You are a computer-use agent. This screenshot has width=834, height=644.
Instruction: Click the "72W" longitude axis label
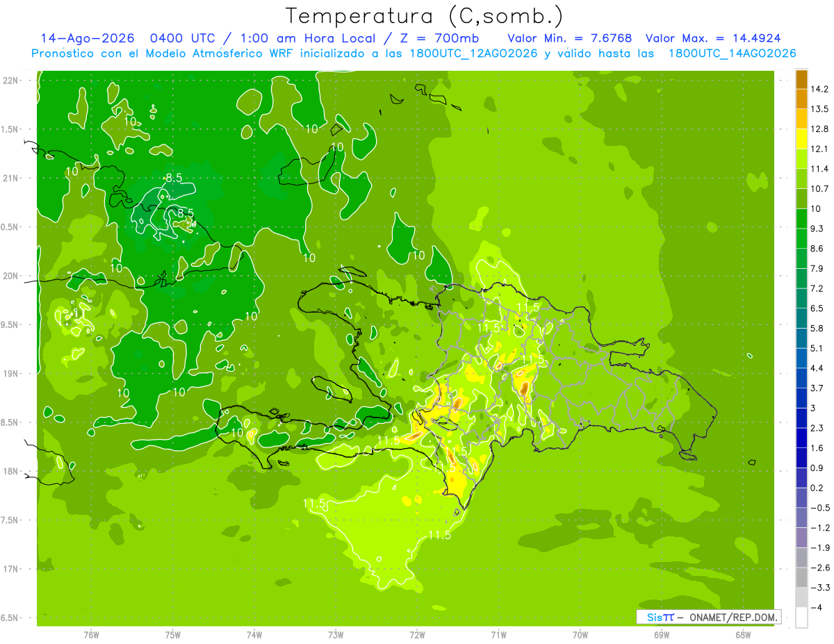[417, 634]
